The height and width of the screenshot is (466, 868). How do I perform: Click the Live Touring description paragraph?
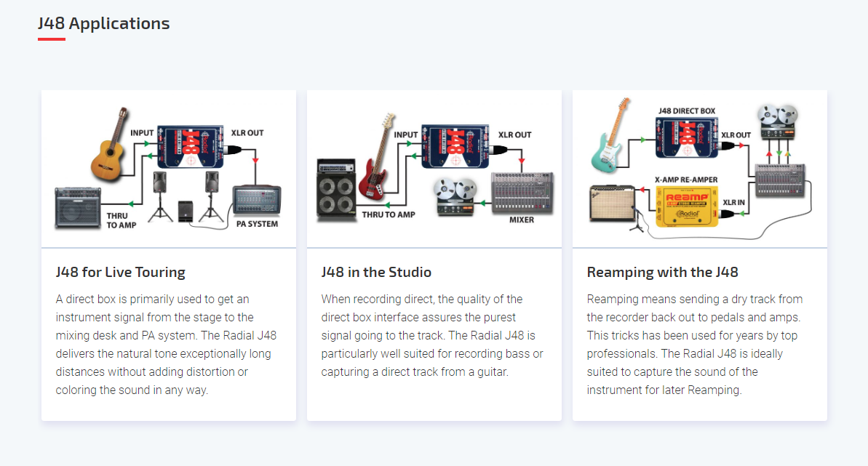[166, 345]
